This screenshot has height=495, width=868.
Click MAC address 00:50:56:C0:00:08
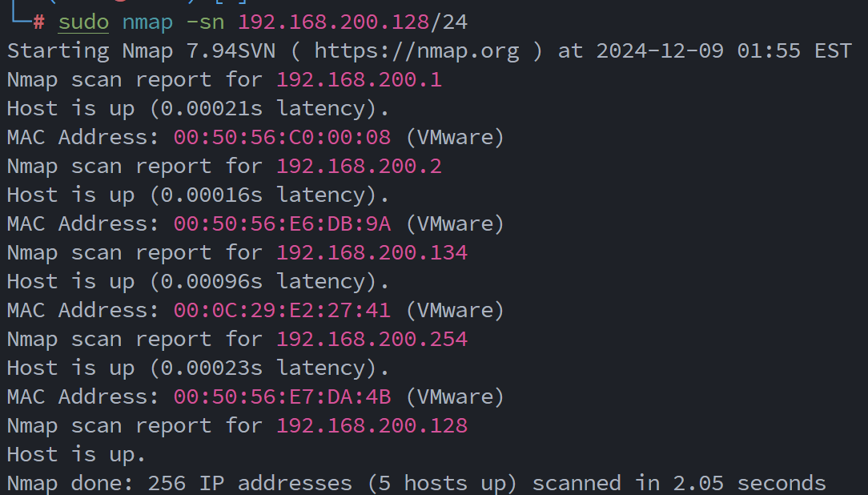[282, 138]
